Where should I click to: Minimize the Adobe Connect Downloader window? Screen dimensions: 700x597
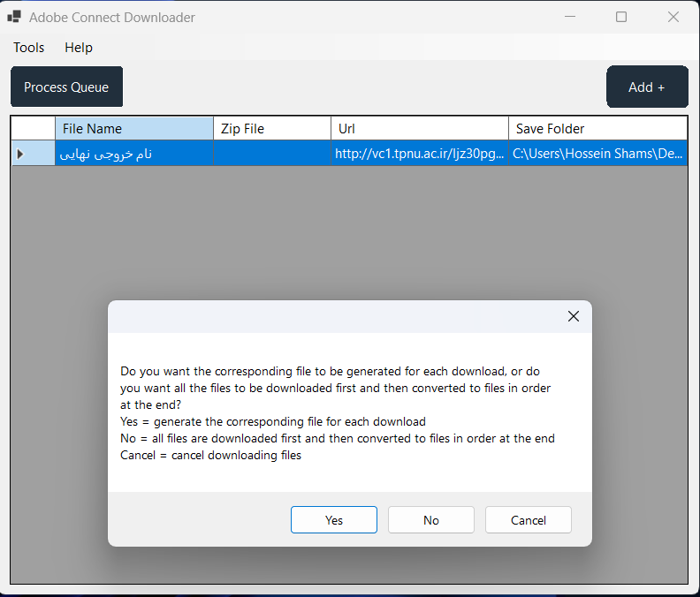570,17
